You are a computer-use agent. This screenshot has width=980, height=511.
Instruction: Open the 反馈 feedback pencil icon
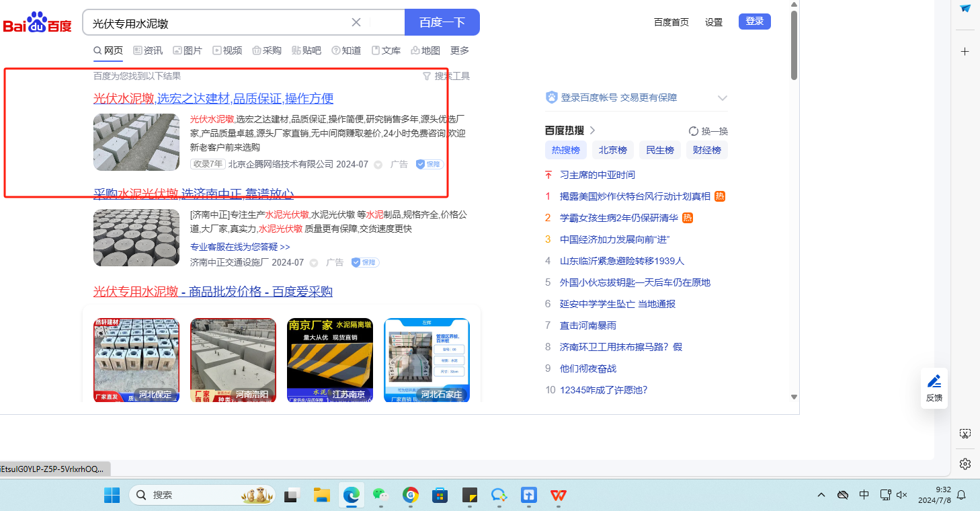(934, 382)
